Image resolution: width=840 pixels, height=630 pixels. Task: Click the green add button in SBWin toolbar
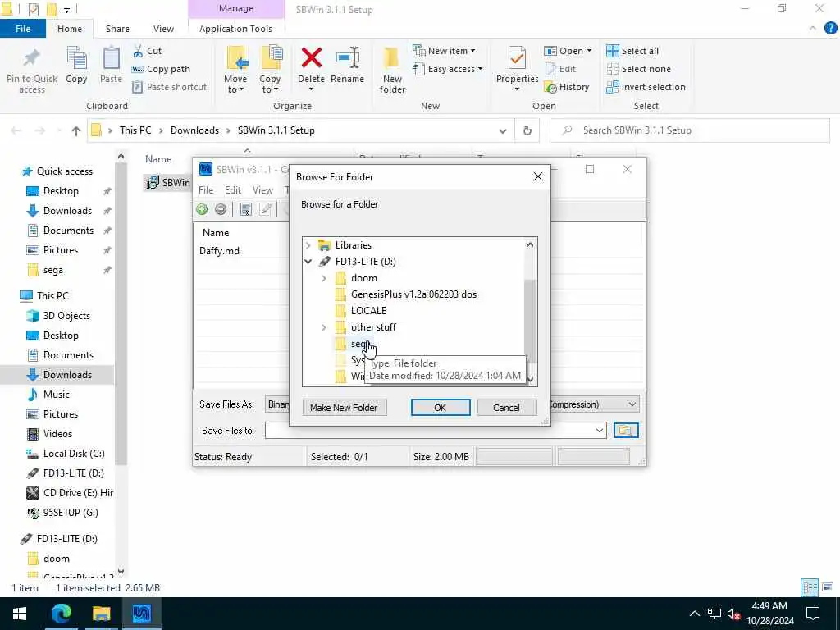[202, 209]
